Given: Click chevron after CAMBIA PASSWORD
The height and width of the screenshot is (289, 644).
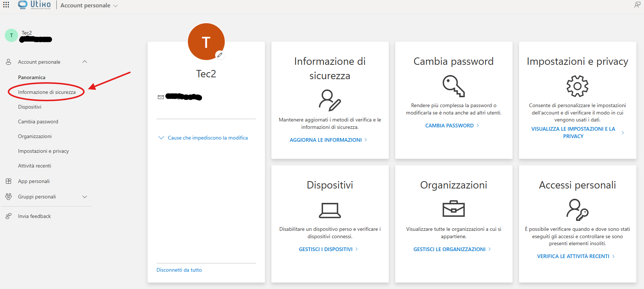Looking at the screenshot, I should click(478, 126).
